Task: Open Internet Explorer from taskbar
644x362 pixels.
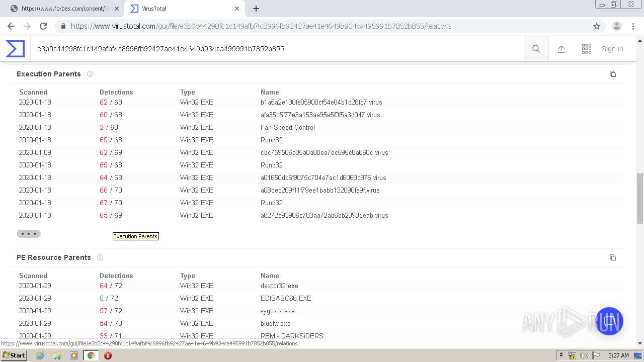Action: 40,355
